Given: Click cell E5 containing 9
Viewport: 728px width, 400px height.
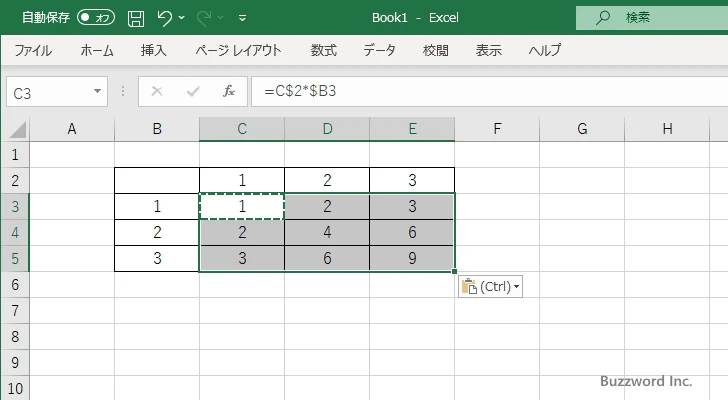Looking at the screenshot, I should [412, 258].
